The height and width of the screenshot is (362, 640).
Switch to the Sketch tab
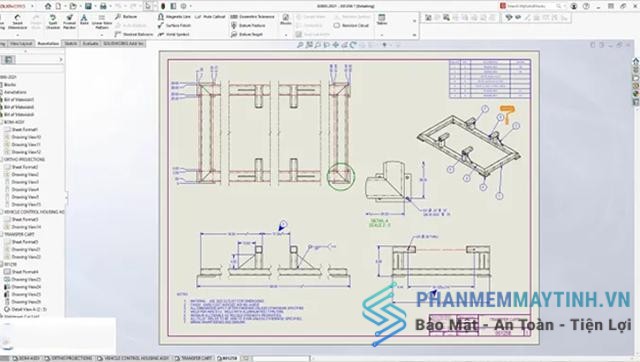coord(71,44)
